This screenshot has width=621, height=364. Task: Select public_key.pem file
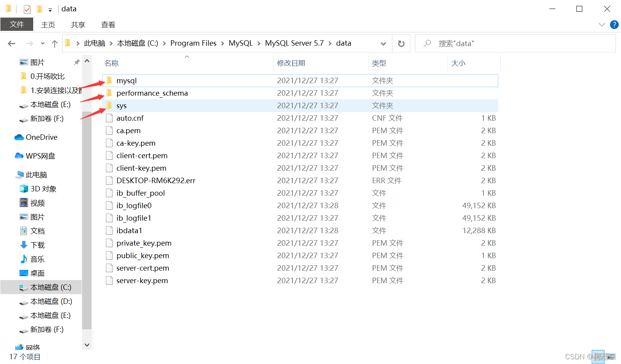click(x=300, y=255)
